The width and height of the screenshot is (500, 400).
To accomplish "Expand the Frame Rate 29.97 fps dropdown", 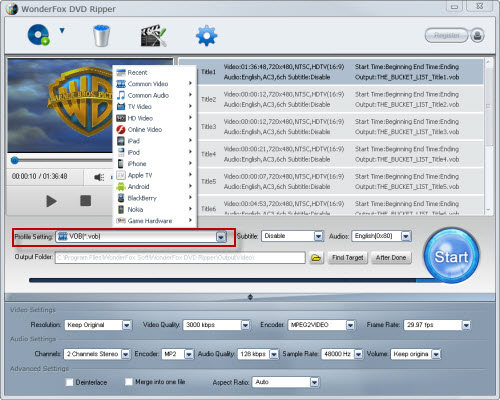I will click(466, 325).
